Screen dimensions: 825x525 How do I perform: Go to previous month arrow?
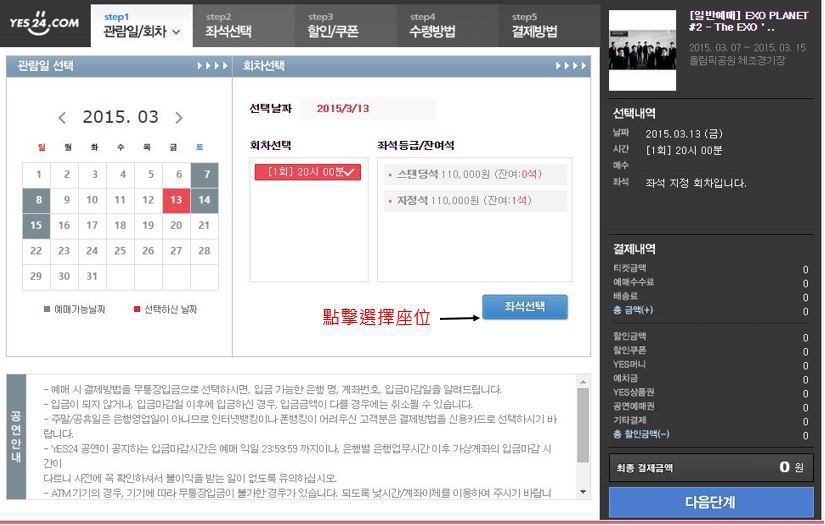point(62,118)
